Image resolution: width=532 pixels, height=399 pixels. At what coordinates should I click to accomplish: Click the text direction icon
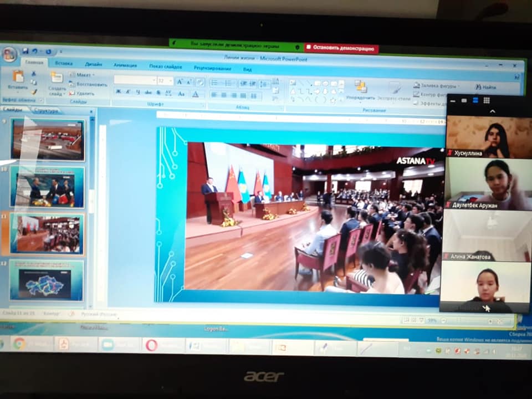click(275, 81)
